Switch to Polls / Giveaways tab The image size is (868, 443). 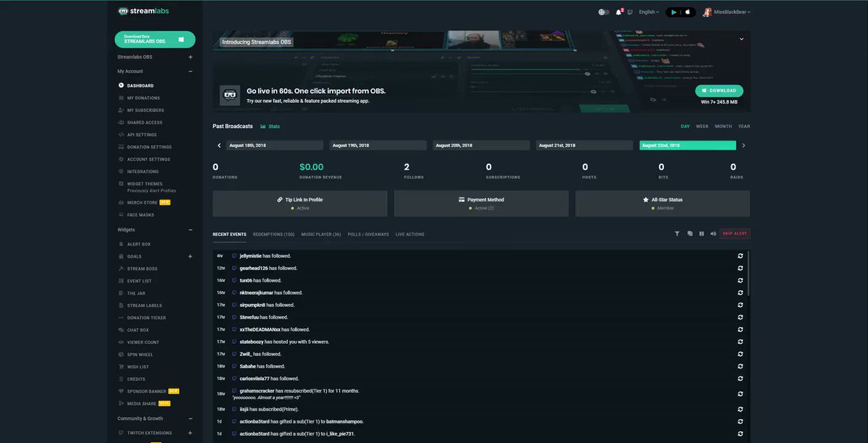click(x=368, y=235)
